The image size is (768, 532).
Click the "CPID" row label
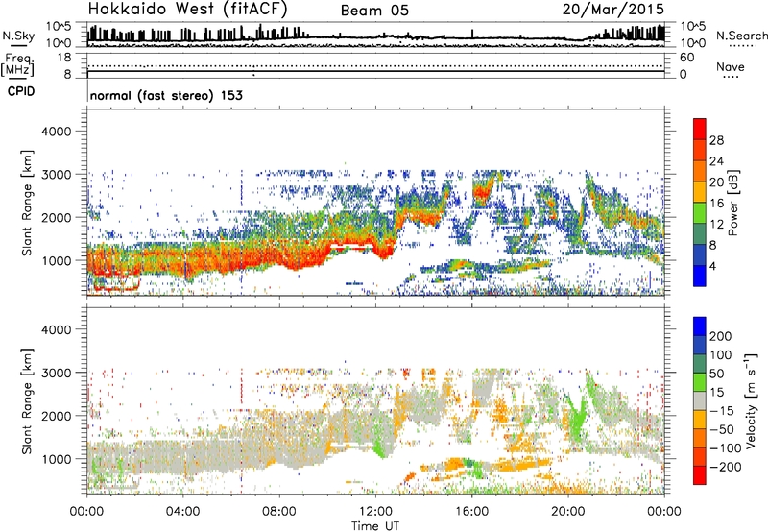(21, 91)
